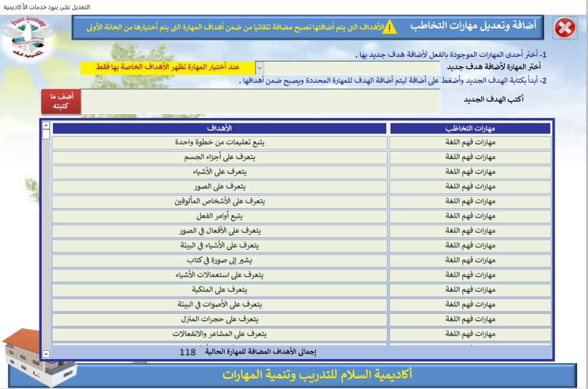Click skill cell beside يتعرف على المشاعر والانفعالات
The width and height of the screenshot is (588, 389).
coord(470,334)
